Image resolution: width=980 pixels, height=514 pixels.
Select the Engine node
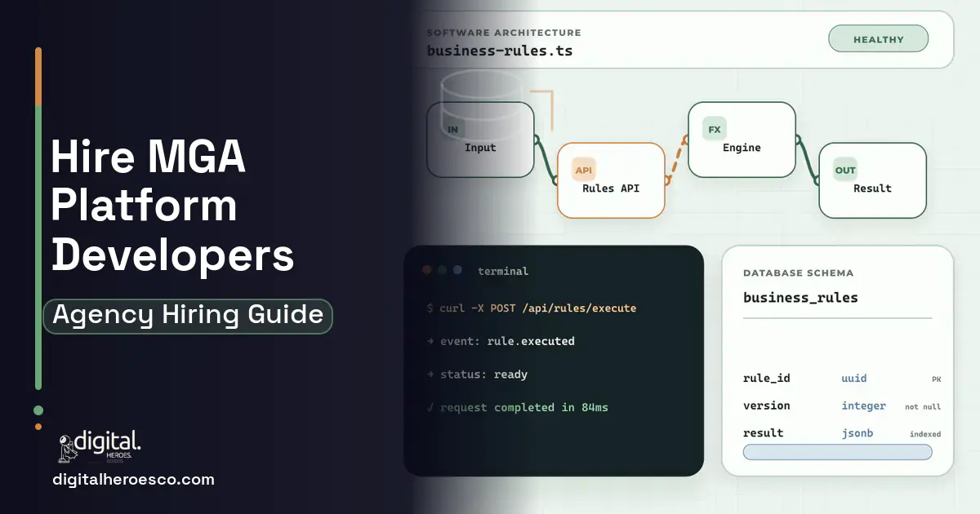click(742, 140)
